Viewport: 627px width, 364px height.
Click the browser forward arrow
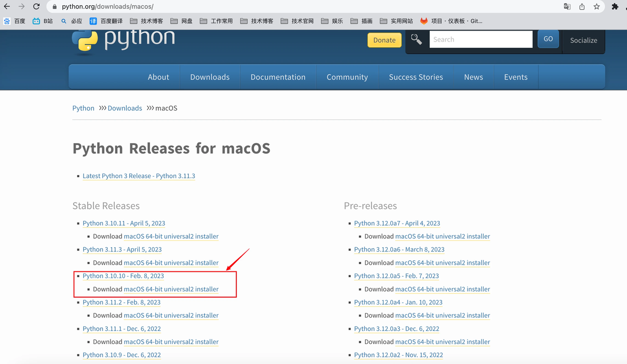point(22,6)
